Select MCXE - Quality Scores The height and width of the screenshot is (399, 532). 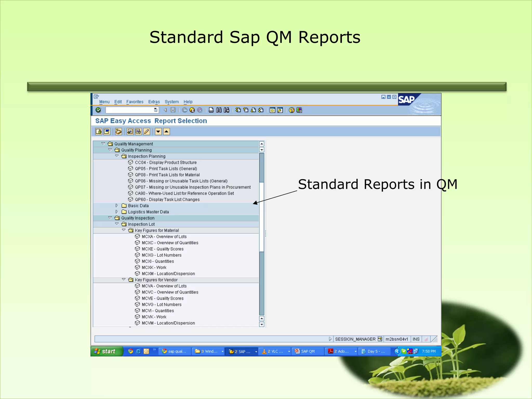tap(163, 249)
